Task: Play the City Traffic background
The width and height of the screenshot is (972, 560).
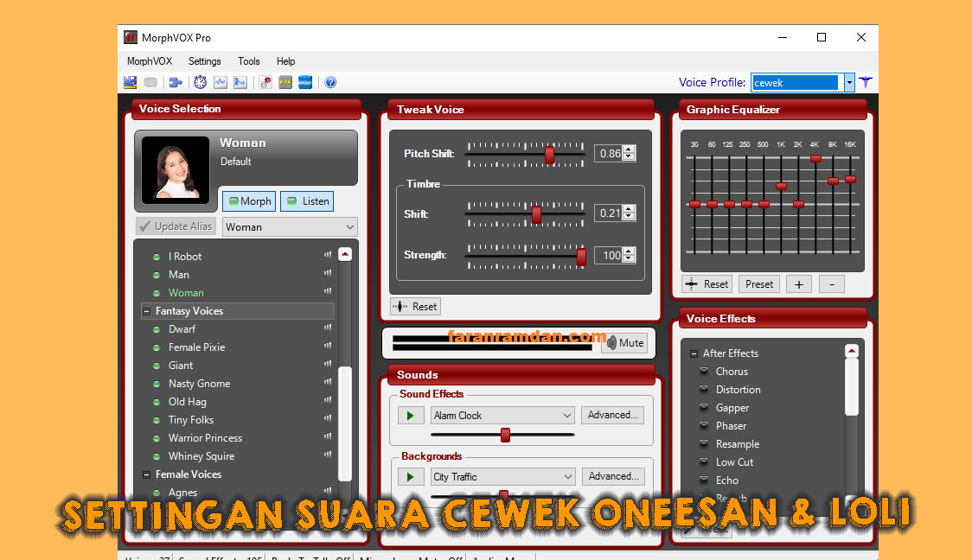Action: pos(411,477)
